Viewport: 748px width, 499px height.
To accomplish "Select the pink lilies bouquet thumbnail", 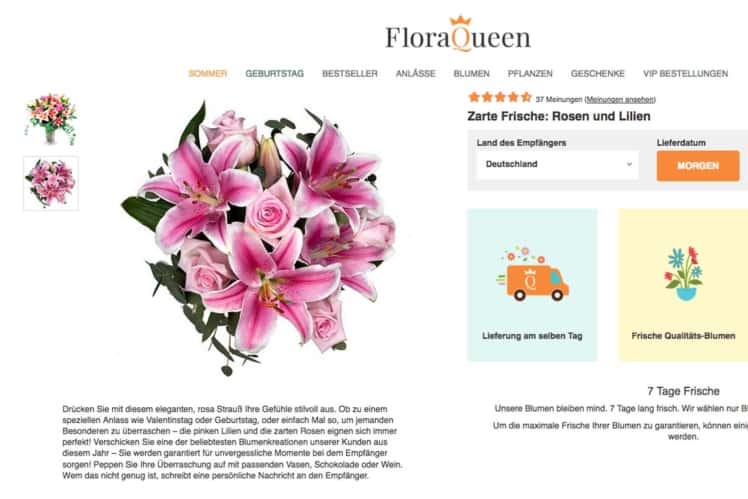I will coord(51,183).
